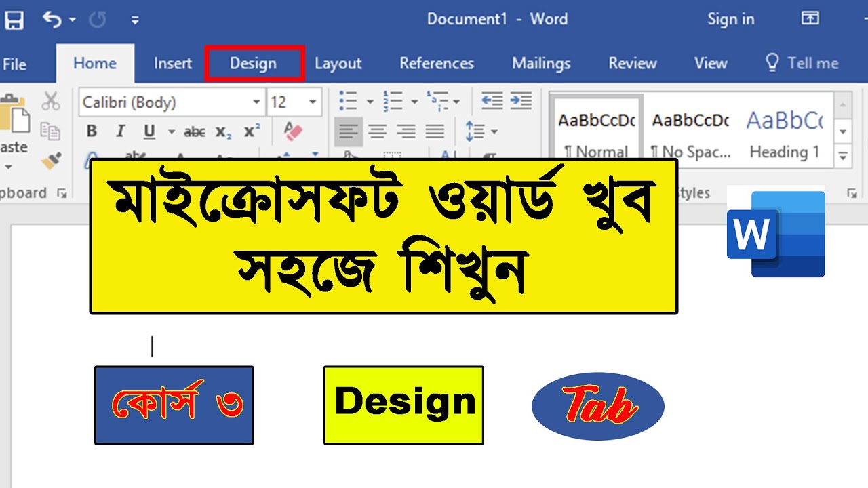Click the Multilevel List icon
This screenshot has height=488, width=868.
pyautogui.click(x=437, y=102)
